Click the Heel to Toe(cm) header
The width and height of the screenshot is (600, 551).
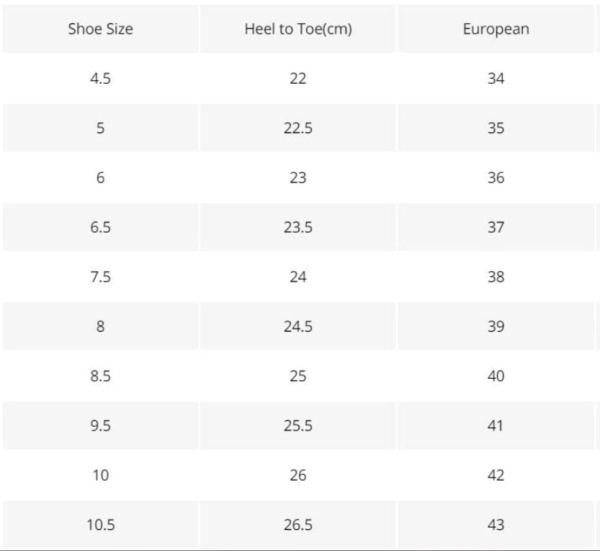point(298,29)
